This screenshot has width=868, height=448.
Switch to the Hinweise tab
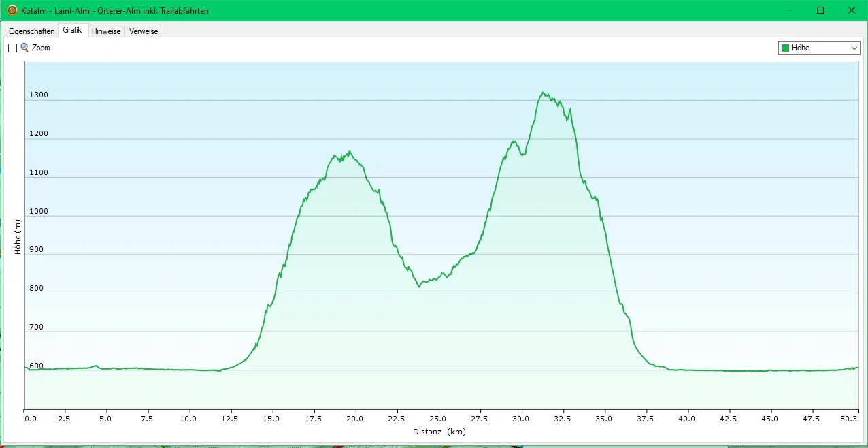point(106,31)
